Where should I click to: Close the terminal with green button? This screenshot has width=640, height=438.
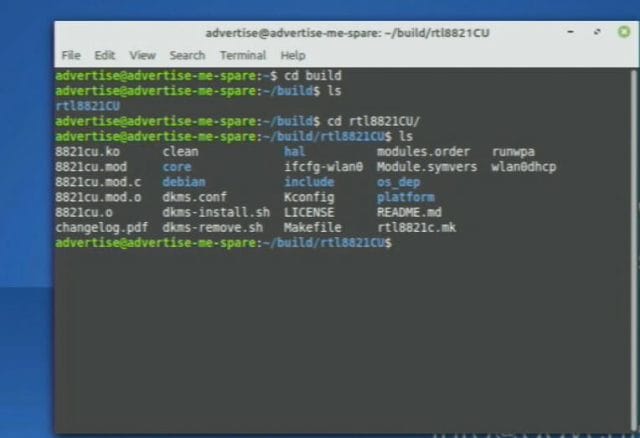click(x=624, y=32)
